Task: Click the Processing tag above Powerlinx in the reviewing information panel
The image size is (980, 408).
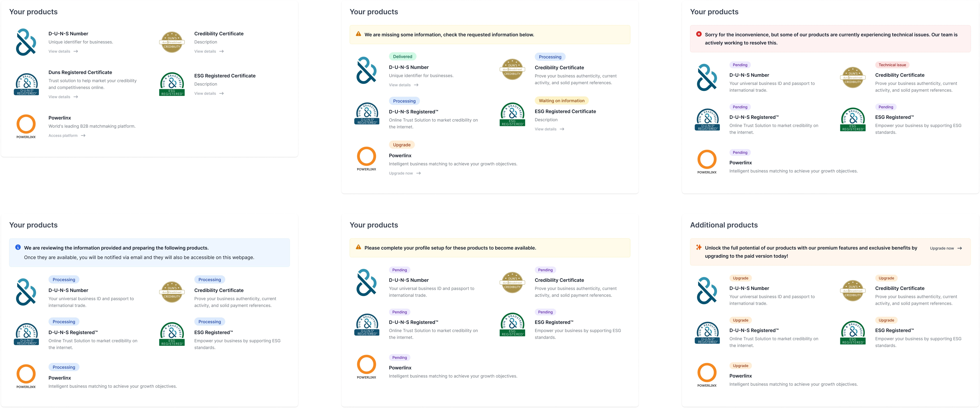Action: point(64,367)
